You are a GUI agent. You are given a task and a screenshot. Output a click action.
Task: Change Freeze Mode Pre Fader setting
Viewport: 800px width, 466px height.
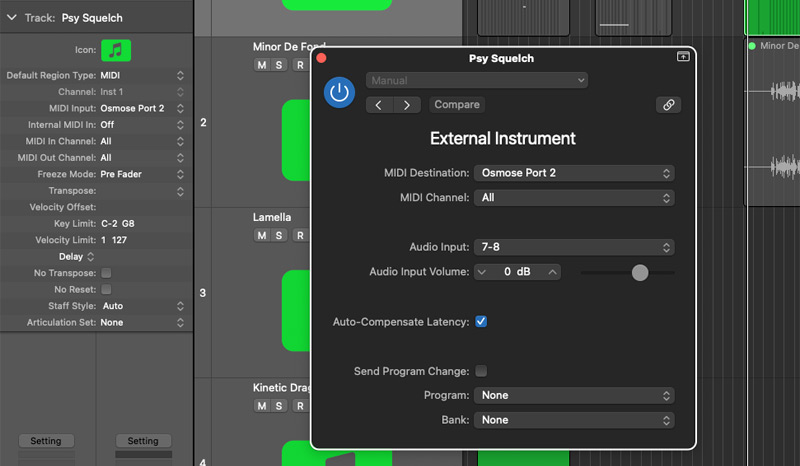point(142,174)
